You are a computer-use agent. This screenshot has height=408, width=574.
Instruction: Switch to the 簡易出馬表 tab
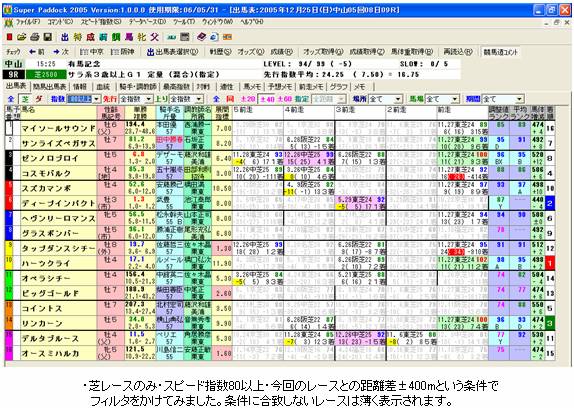pos(49,87)
